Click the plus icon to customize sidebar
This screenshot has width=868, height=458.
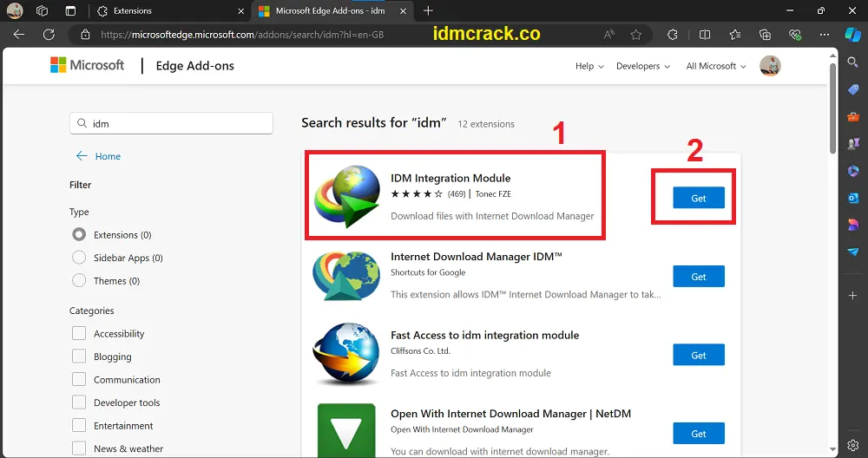[x=853, y=296]
